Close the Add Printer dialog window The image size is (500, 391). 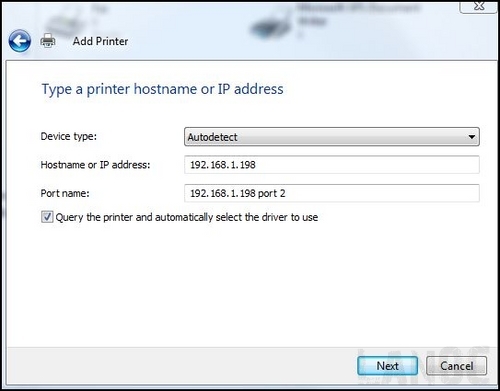click(479, 6)
